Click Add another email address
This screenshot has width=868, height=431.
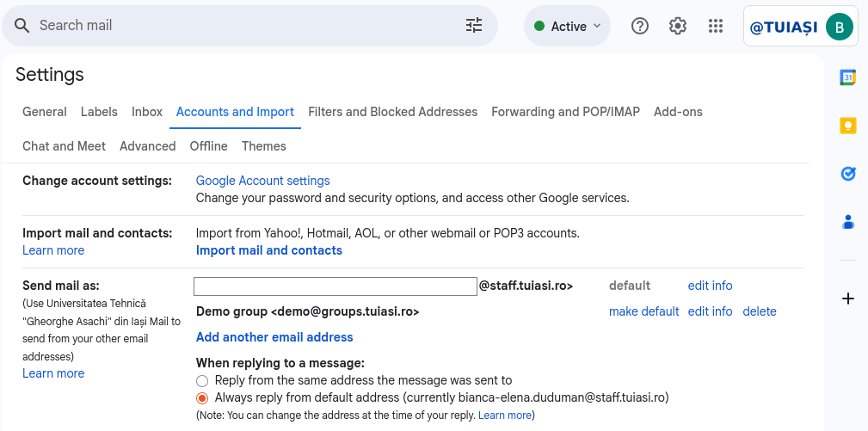(274, 337)
